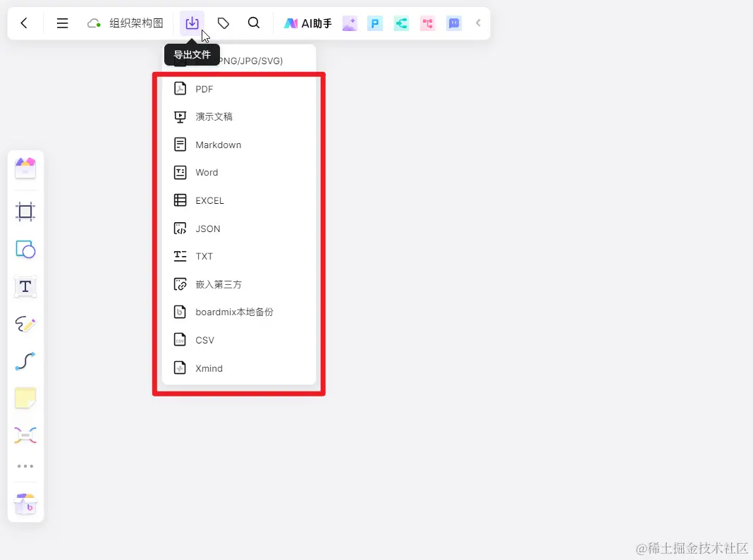The width and height of the screenshot is (753, 560).
Task: Open the AI助手 assistant
Action: [308, 23]
